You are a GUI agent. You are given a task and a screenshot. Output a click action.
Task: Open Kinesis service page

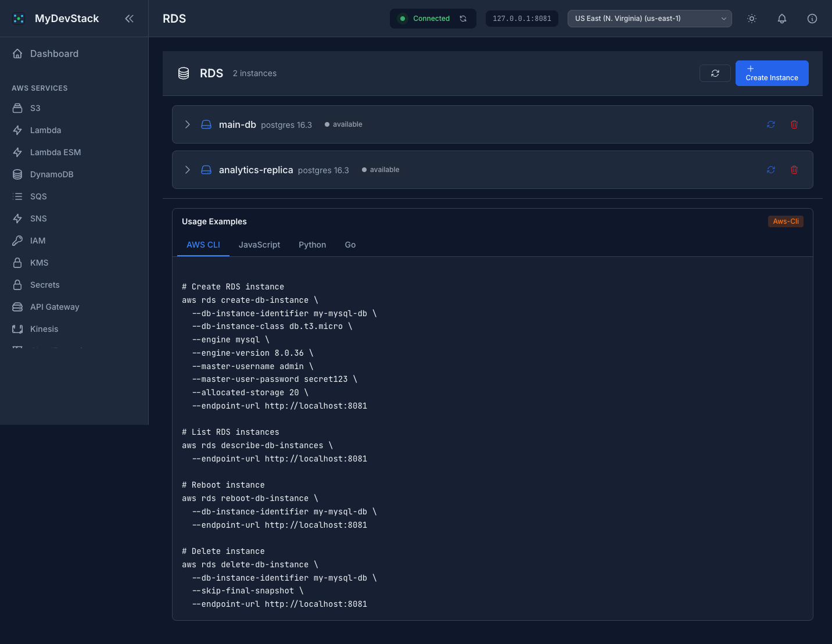click(x=74, y=329)
